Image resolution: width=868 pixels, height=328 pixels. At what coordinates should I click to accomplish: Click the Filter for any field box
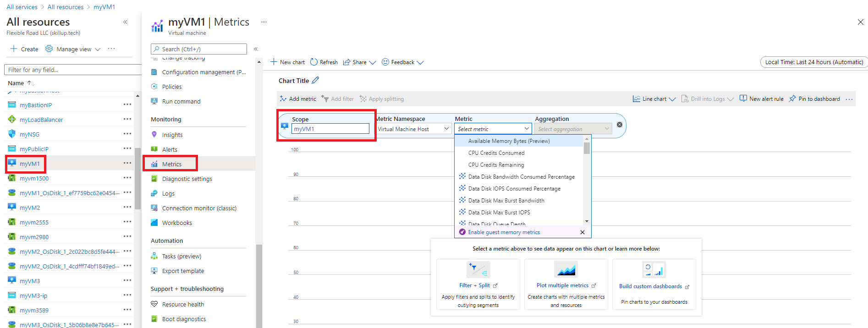73,70
